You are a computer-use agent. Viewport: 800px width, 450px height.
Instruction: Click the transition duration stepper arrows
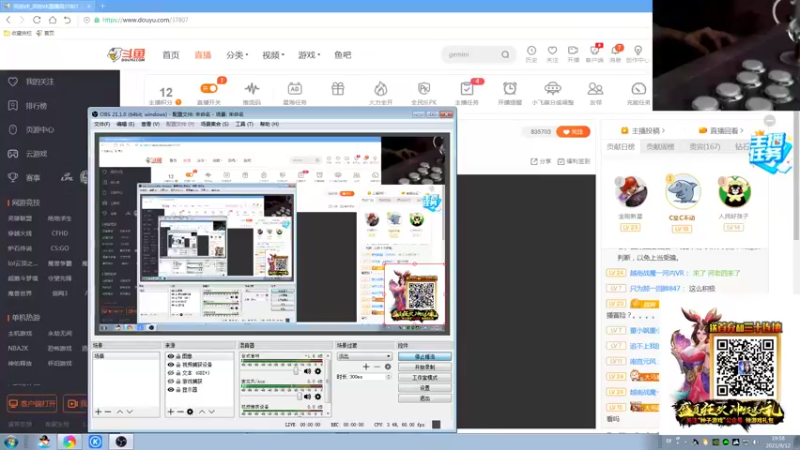click(389, 377)
